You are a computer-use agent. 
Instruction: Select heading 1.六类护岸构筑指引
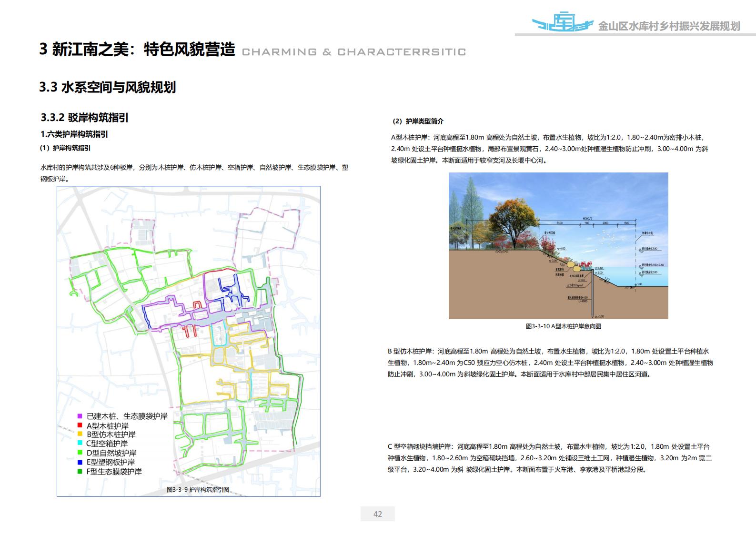(74, 134)
